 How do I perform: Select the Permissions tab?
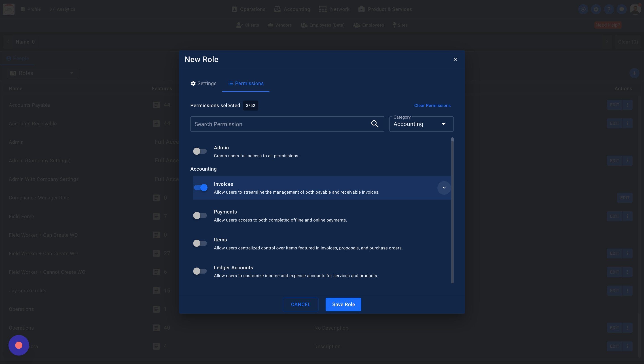(x=246, y=84)
